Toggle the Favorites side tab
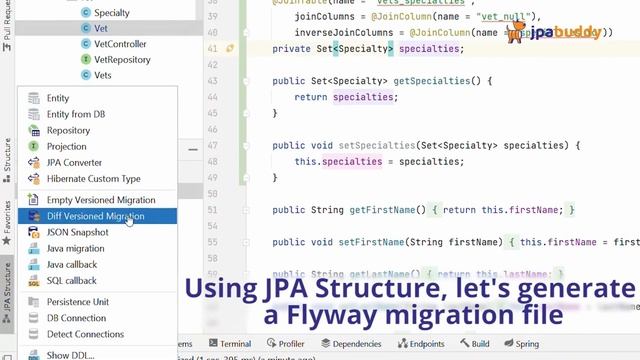Viewport: 640px width, 360px height. [x=7, y=222]
